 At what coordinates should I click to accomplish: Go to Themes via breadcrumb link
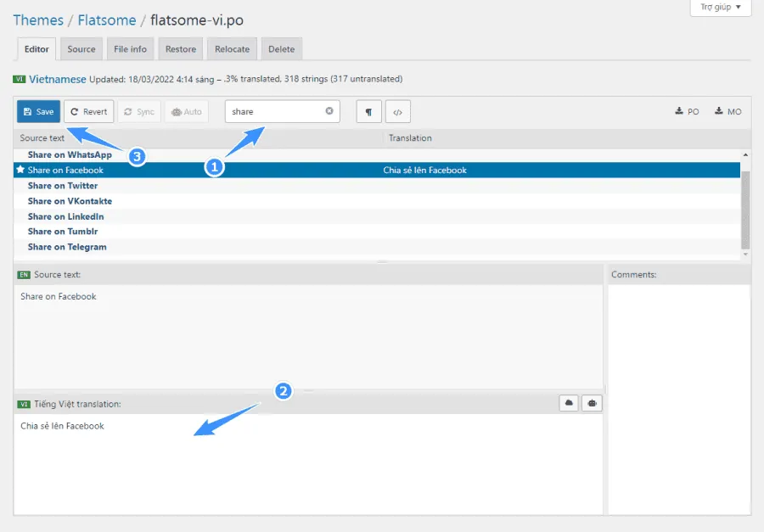tap(37, 20)
